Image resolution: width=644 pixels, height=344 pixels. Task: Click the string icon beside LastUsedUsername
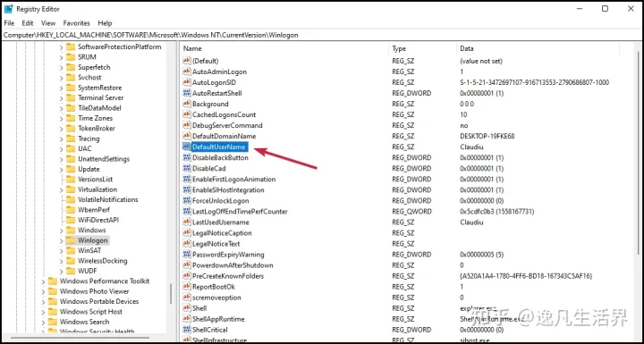187,222
